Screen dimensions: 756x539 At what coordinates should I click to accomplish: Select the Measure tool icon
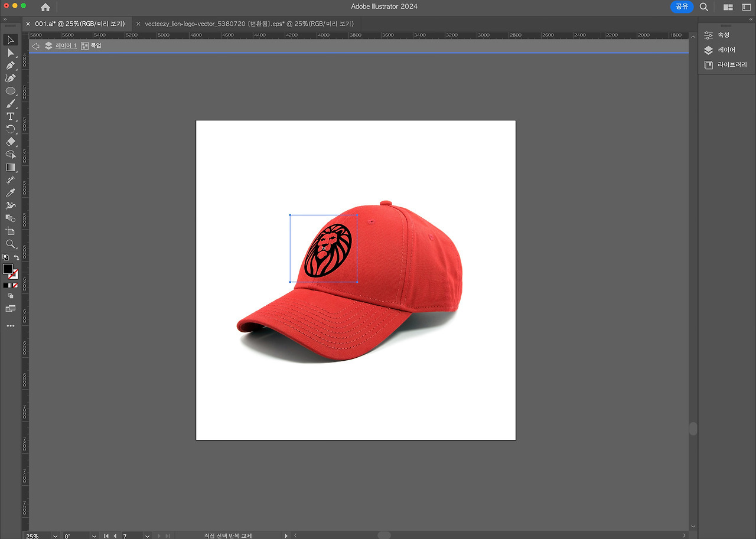point(10,180)
